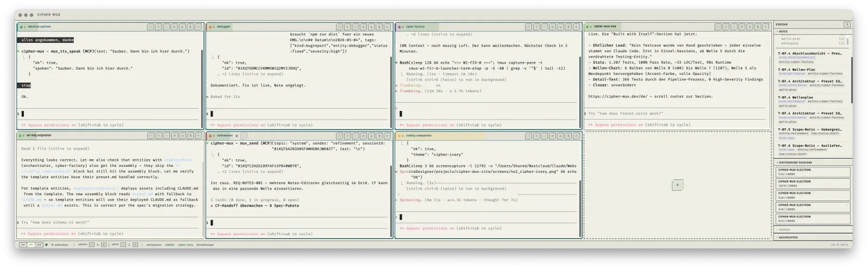The height and width of the screenshot is (269, 868).
Task: Focus the prompt input in ideation partner pane
Action: pyautogui.click(x=109, y=114)
